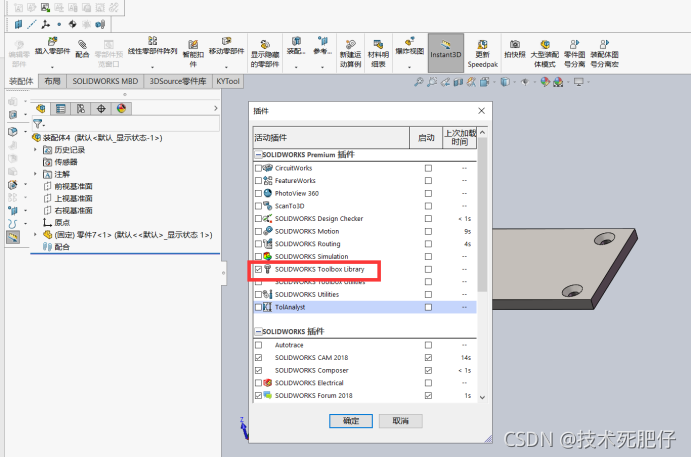Image resolution: width=692 pixels, height=458 pixels.
Task: Collapse the SOLIDWORKS 插件 group
Action: (x=258, y=331)
